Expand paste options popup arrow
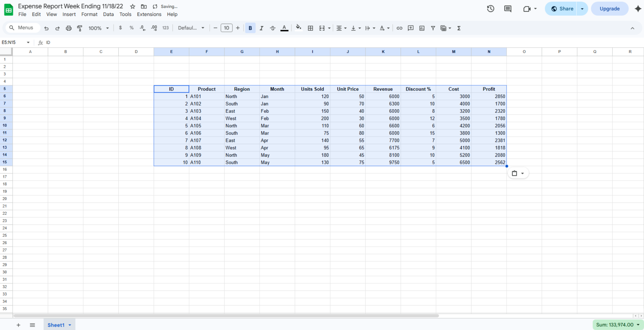The image size is (644, 330). (522, 173)
